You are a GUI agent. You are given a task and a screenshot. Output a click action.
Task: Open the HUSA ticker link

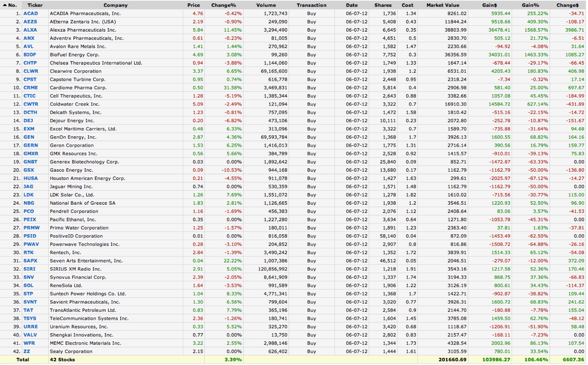coord(30,178)
